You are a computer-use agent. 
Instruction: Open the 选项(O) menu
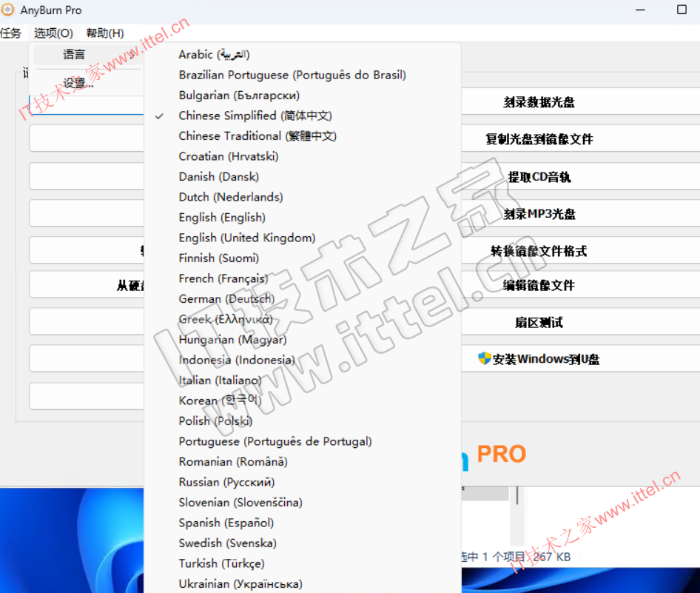pos(53,33)
